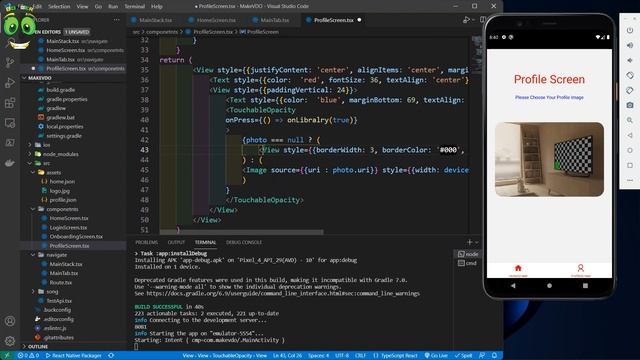Tap the Profile tab icon in the app

tap(580, 269)
